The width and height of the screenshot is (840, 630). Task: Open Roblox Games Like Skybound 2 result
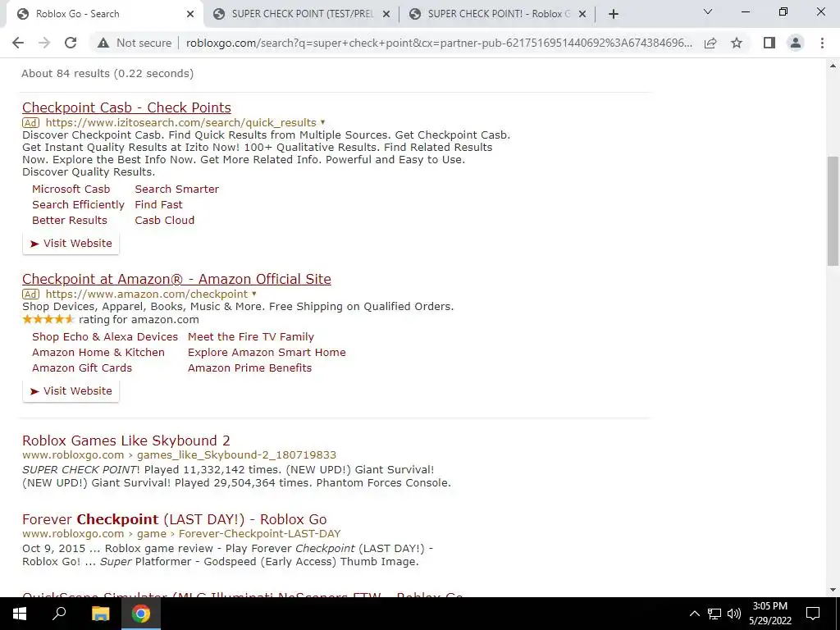pyautogui.click(x=126, y=441)
